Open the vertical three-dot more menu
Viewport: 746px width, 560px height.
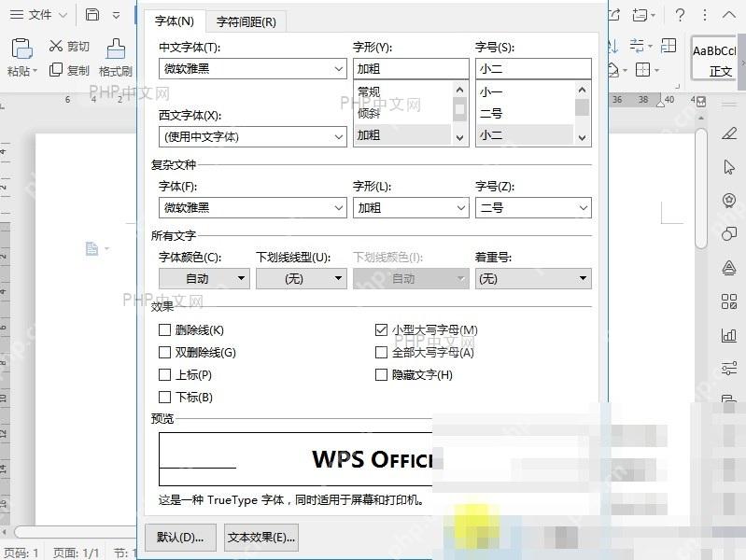click(x=705, y=15)
